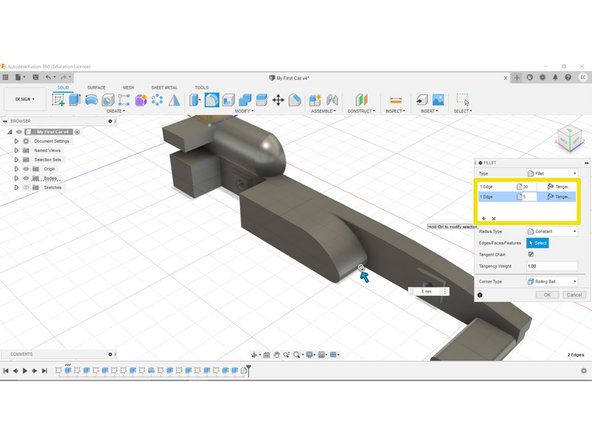
Task: Open timeline settings gear icon
Action: click(584, 371)
